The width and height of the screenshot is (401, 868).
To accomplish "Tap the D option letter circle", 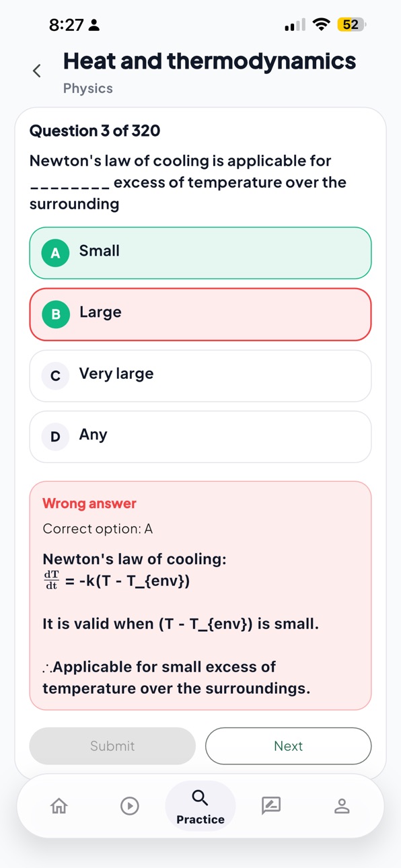I will tap(55, 437).
